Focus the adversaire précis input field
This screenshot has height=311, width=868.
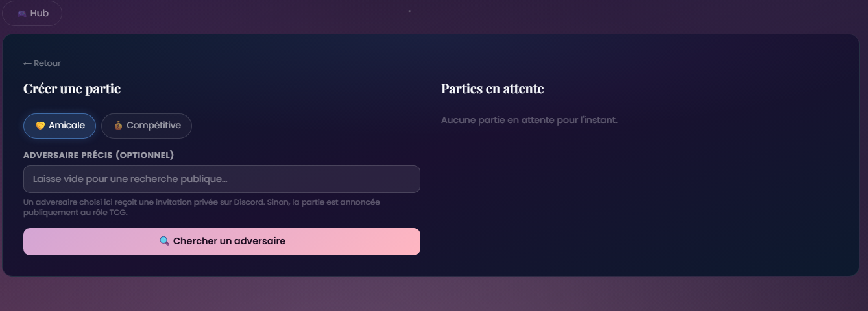pos(222,179)
